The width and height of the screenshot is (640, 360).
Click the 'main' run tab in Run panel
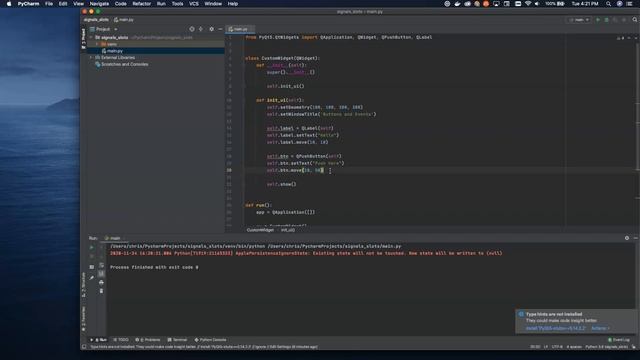click(113, 238)
